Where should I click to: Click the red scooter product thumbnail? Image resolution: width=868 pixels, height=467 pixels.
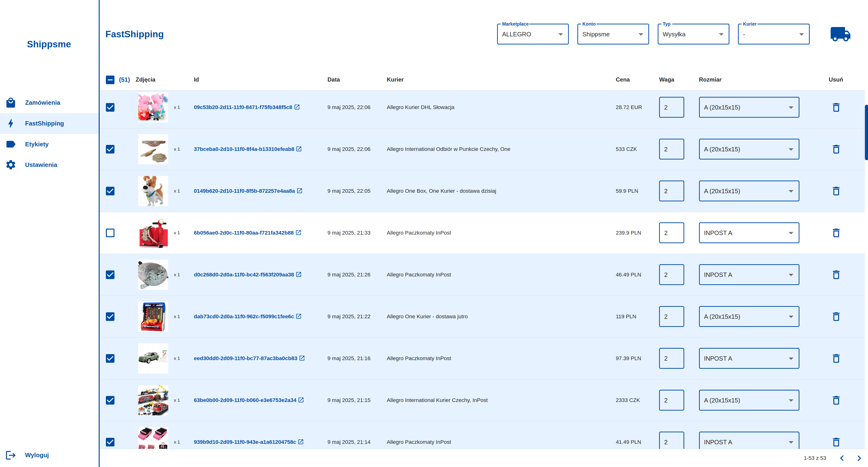(x=153, y=233)
